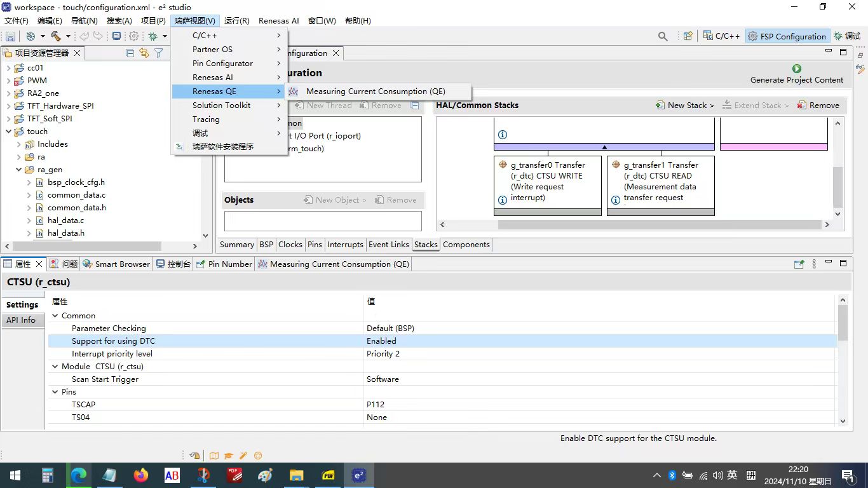Image resolution: width=868 pixels, height=488 pixels.
Task: Click the blue monitor terminal icon in toolbar
Action: tap(116, 36)
